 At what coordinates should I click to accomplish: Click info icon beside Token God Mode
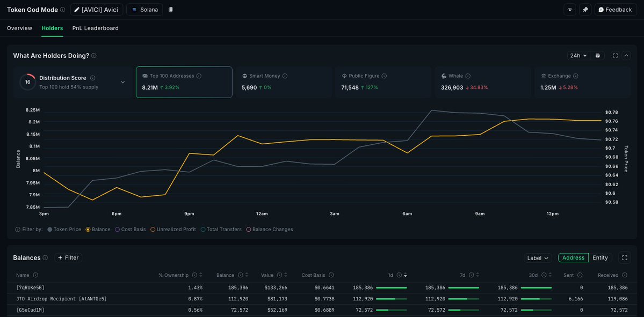coord(63,10)
